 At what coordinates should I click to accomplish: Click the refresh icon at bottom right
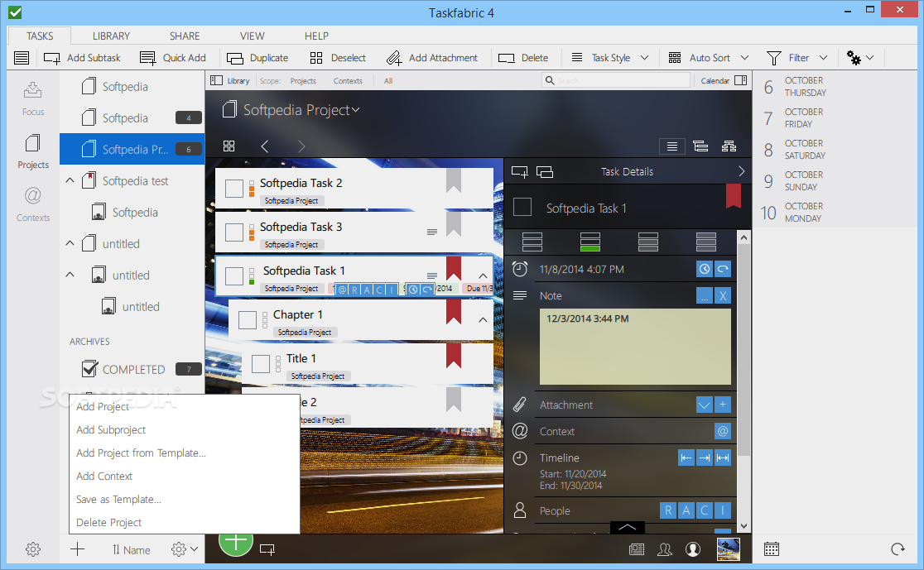tap(898, 549)
